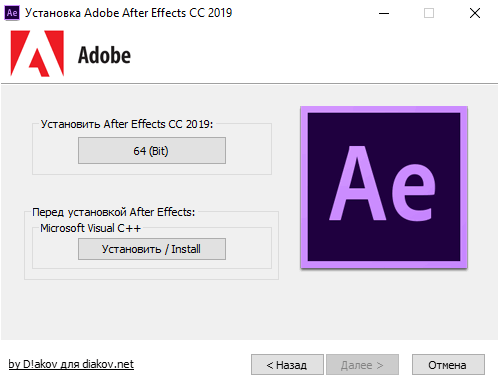Image resolution: width=499 pixels, height=388 pixels.
Task: Click the empty space in the 64 (Bit) group box
Action: 248,151
